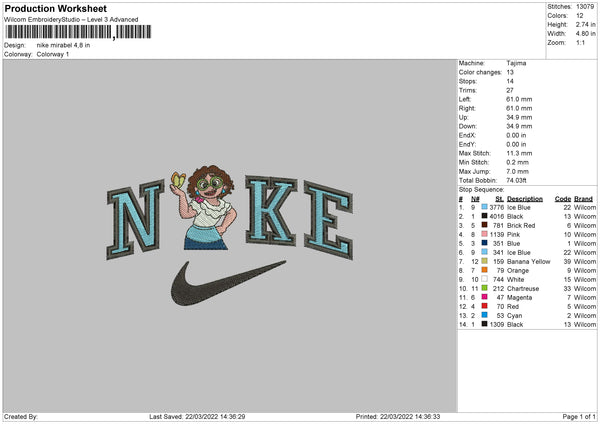The width and height of the screenshot is (600, 424).
Task: Click the yellow butterfly in the design
Action: pyautogui.click(x=178, y=179)
